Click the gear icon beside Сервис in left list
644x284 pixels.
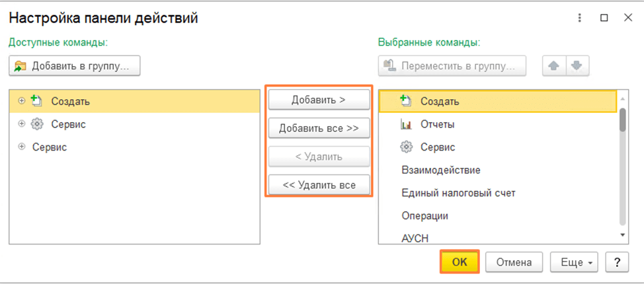(x=37, y=124)
